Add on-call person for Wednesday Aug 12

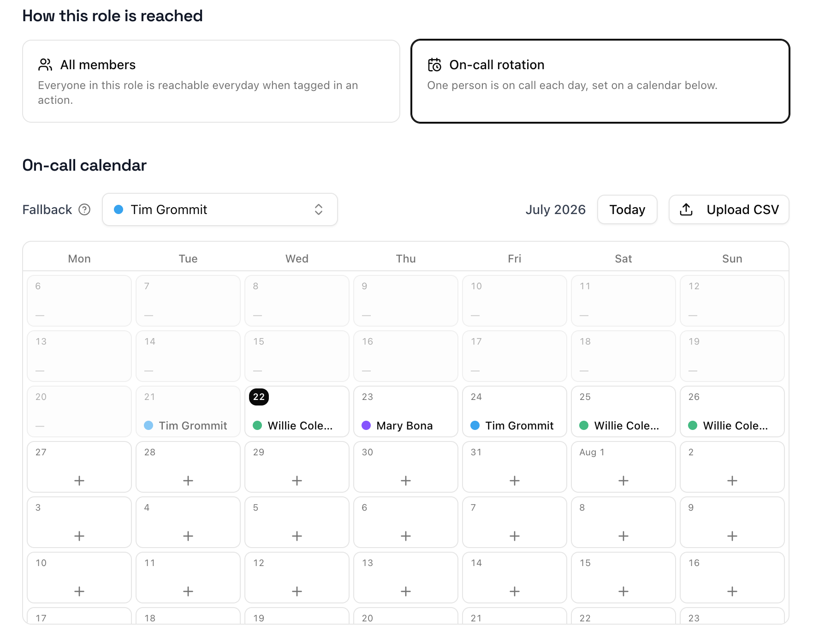pyautogui.click(x=297, y=591)
